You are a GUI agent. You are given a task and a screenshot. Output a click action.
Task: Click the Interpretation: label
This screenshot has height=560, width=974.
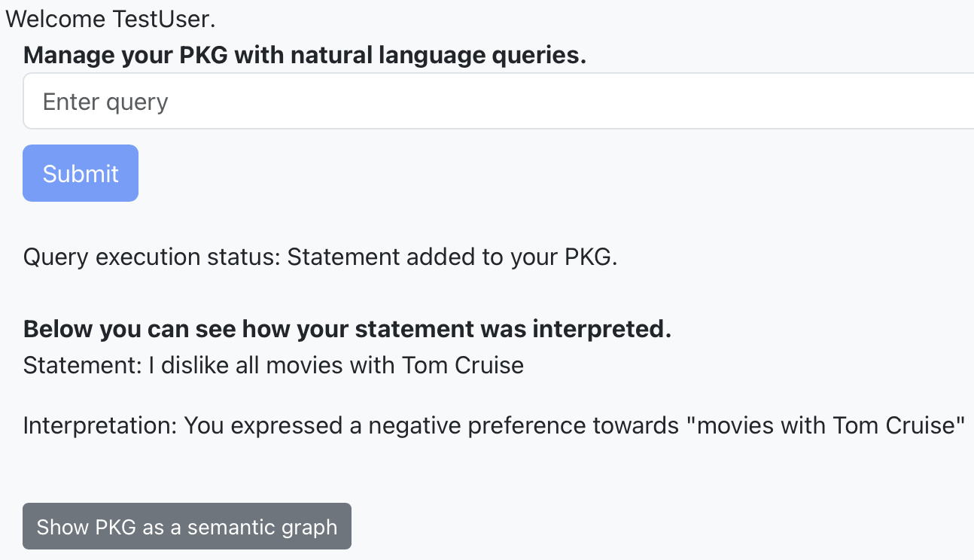(x=100, y=426)
